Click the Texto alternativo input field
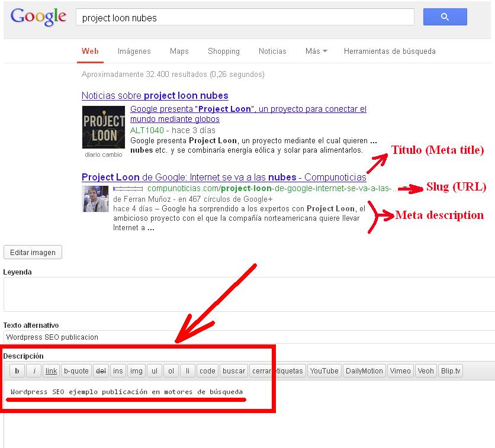 (118, 337)
